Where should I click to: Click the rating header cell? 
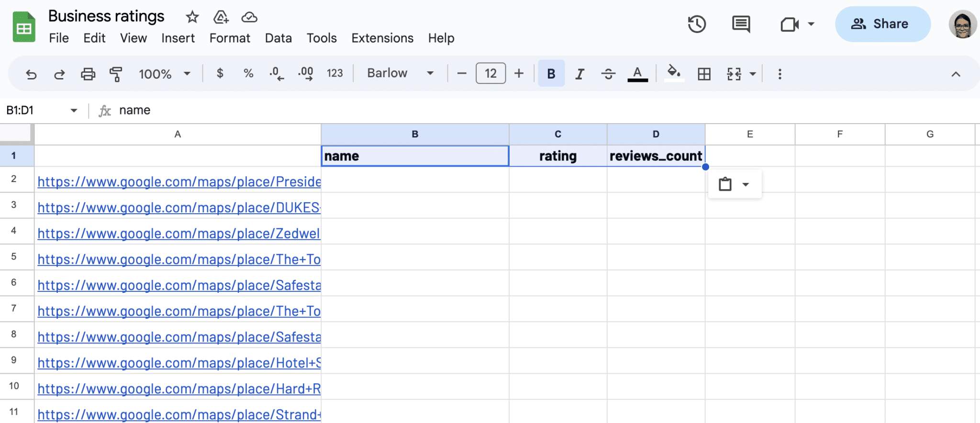point(558,156)
